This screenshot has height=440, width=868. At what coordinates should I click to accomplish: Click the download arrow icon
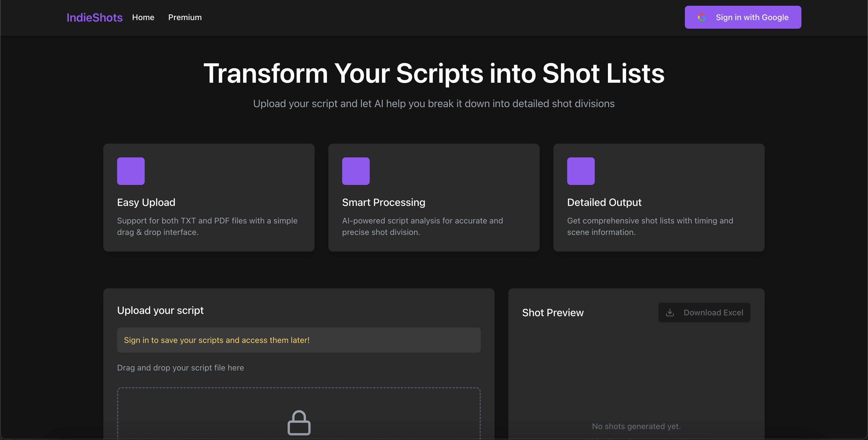click(x=670, y=312)
